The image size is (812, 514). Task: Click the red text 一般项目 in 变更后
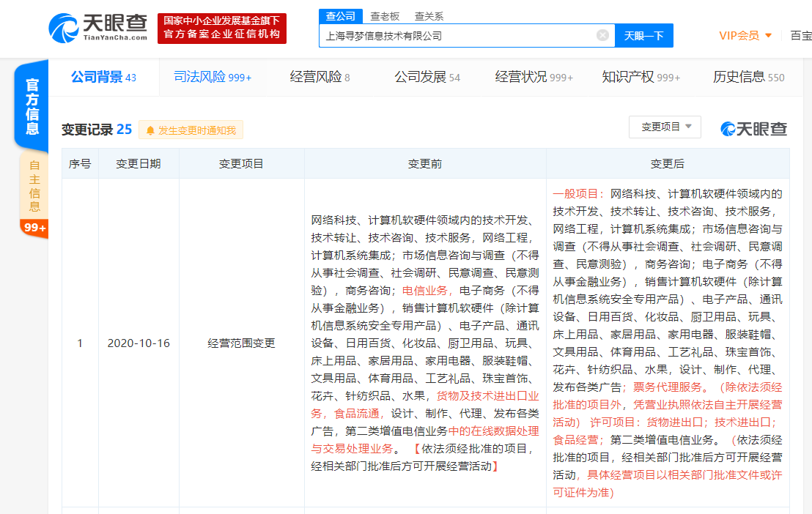point(575,193)
